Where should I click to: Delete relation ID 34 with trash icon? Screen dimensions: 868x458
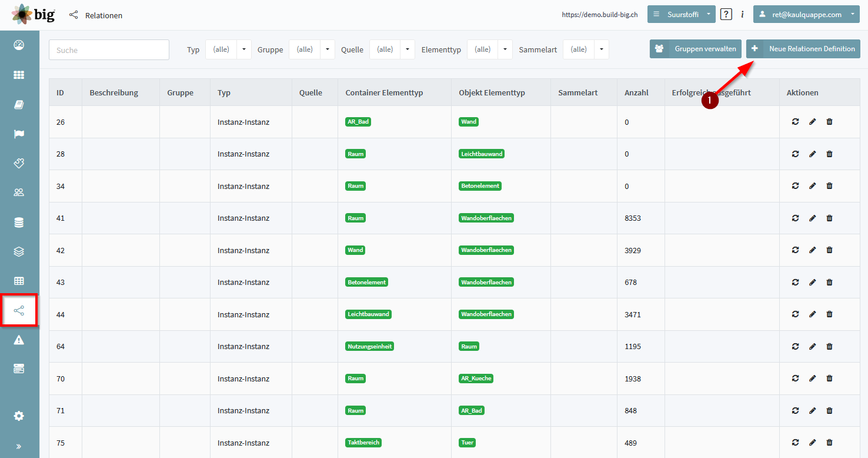coord(829,186)
